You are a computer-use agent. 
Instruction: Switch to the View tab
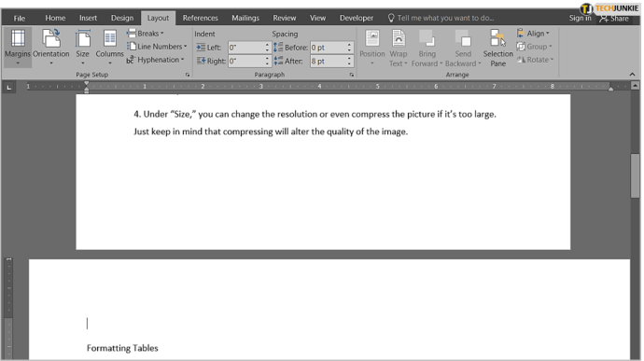pyautogui.click(x=317, y=18)
